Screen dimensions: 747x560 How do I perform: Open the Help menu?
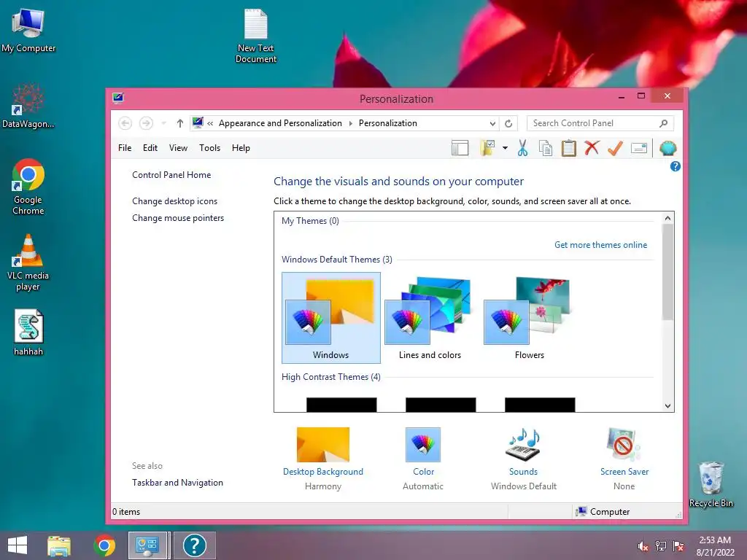(241, 148)
